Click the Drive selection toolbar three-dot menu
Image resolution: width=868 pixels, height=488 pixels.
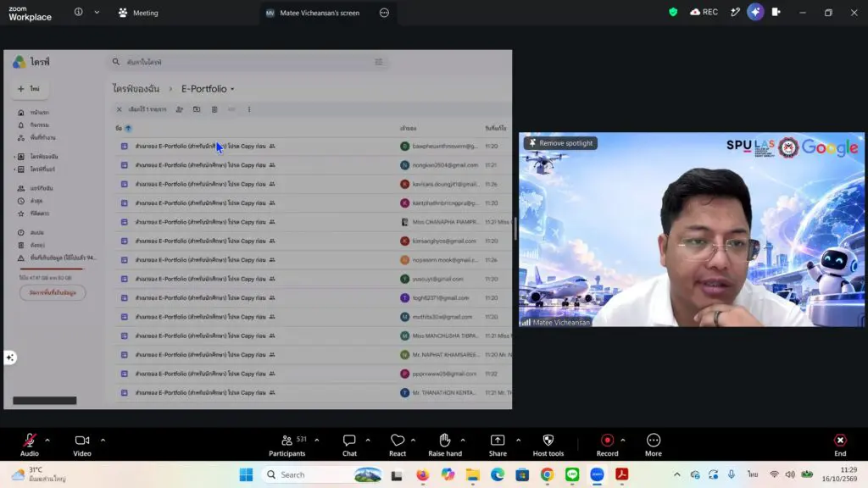point(249,109)
